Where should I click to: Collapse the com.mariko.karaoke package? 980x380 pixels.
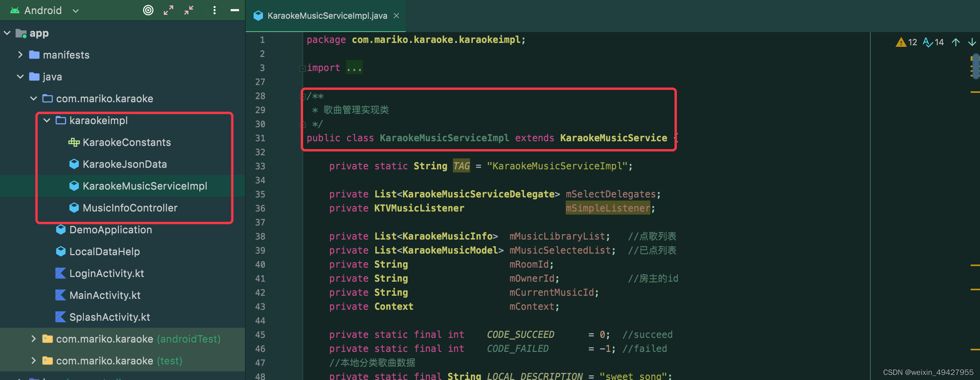tap(34, 99)
